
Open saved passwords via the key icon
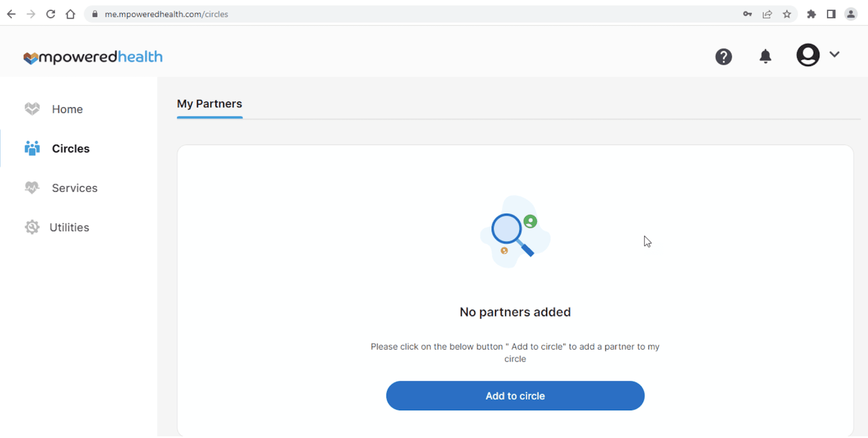[x=747, y=14]
